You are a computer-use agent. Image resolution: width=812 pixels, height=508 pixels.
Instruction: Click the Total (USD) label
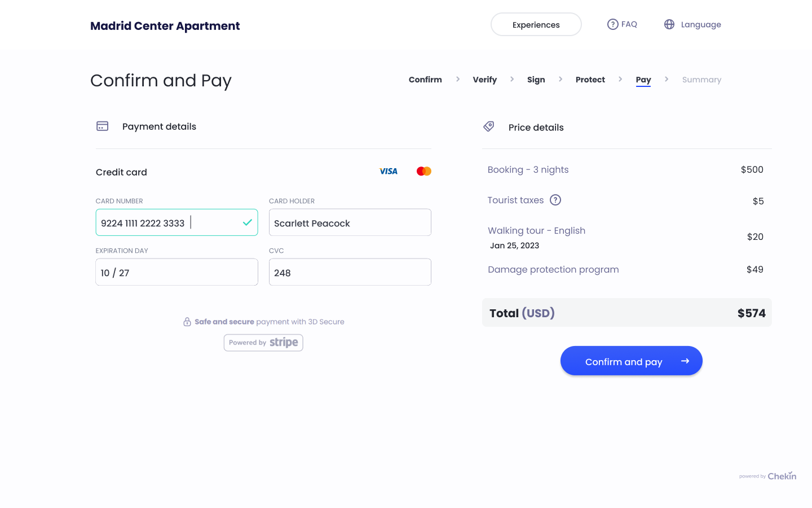click(522, 313)
